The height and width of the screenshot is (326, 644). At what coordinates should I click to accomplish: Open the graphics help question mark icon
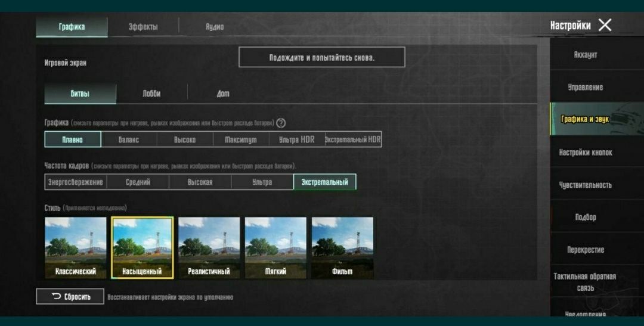point(281,123)
